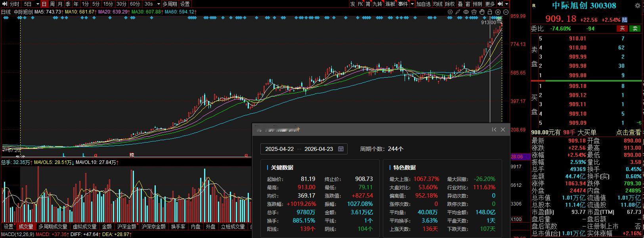
Task: Activate the 九转 indicator
Action: pos(377,4)
